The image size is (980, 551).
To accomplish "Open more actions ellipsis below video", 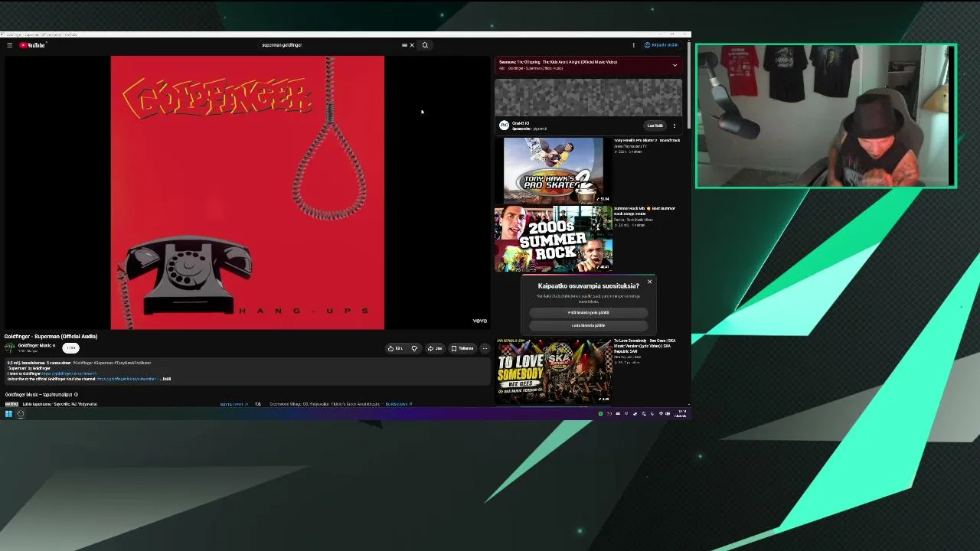I will point(485,348).
